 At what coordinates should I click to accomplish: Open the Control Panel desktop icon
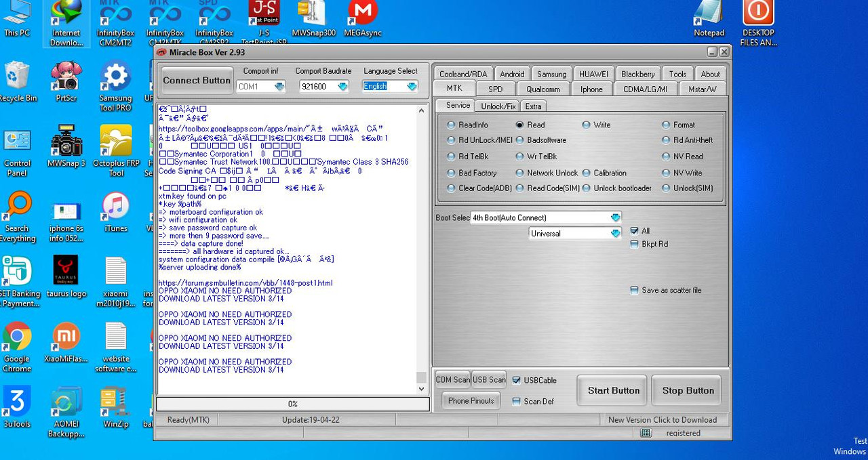[17, 152]
